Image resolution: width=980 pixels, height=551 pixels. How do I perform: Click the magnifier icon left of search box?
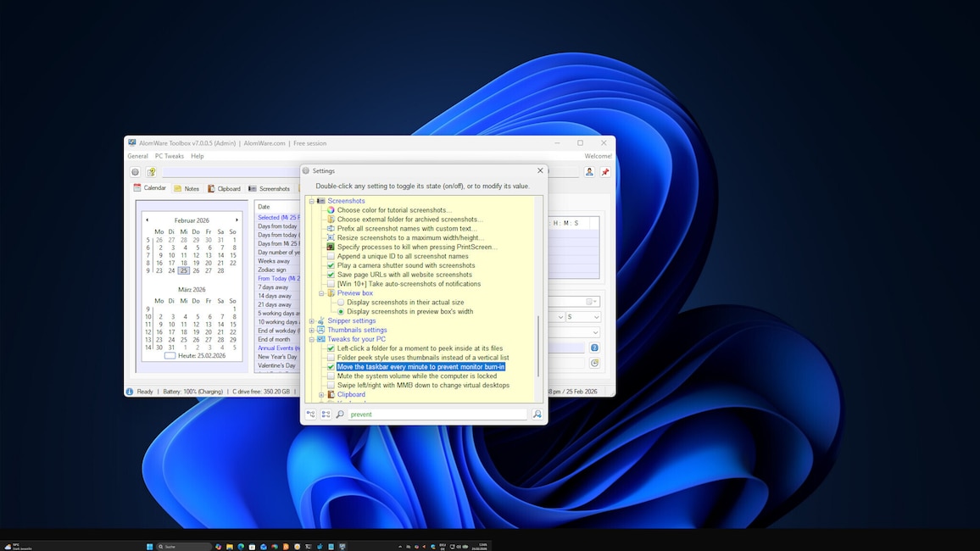point(340,415)
